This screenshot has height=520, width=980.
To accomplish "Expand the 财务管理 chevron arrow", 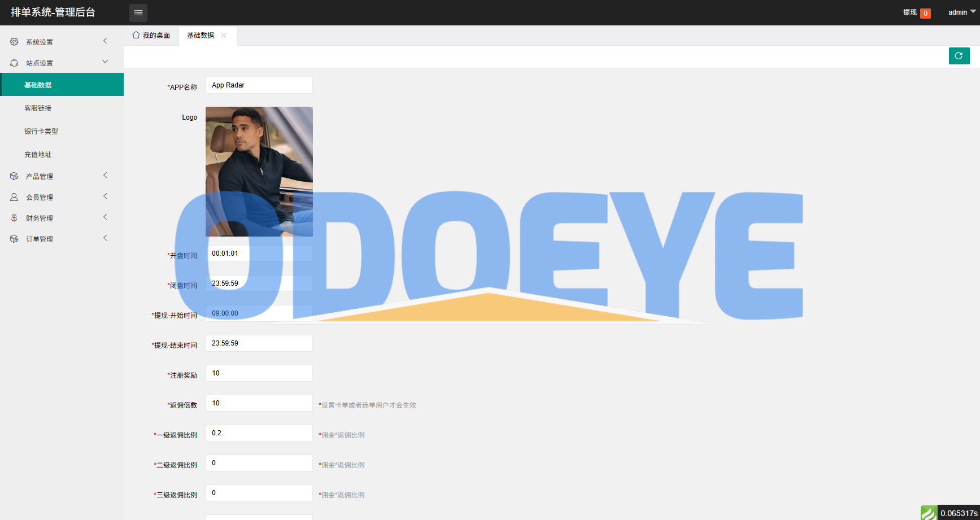I will click(x=105, y=217).
